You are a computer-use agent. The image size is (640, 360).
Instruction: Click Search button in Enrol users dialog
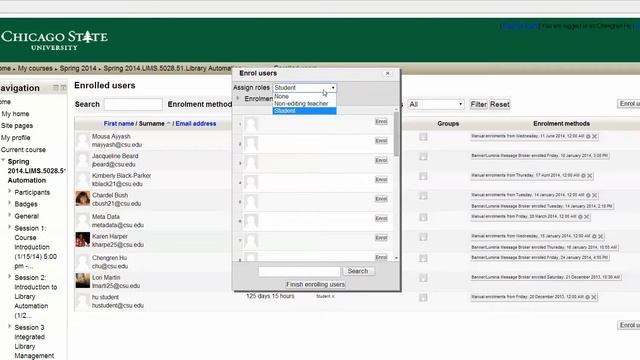(358, 271)
